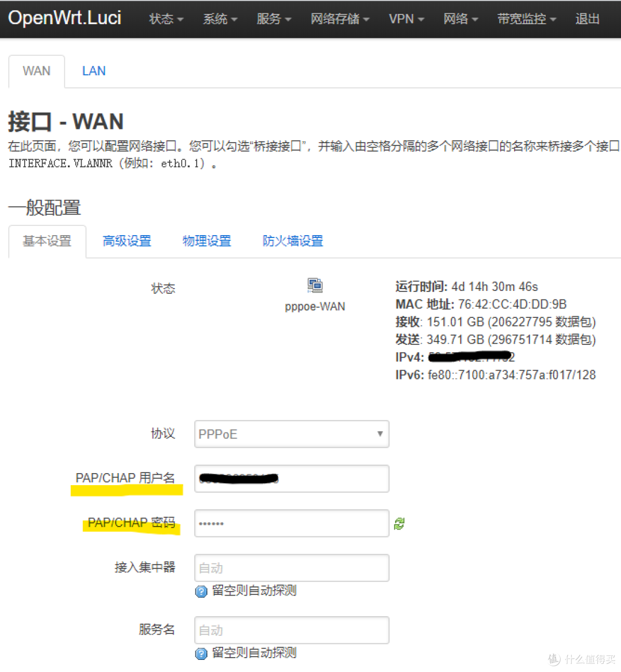
Task: Open the 状态 dropdown menu
Action: tap(166, 19)
